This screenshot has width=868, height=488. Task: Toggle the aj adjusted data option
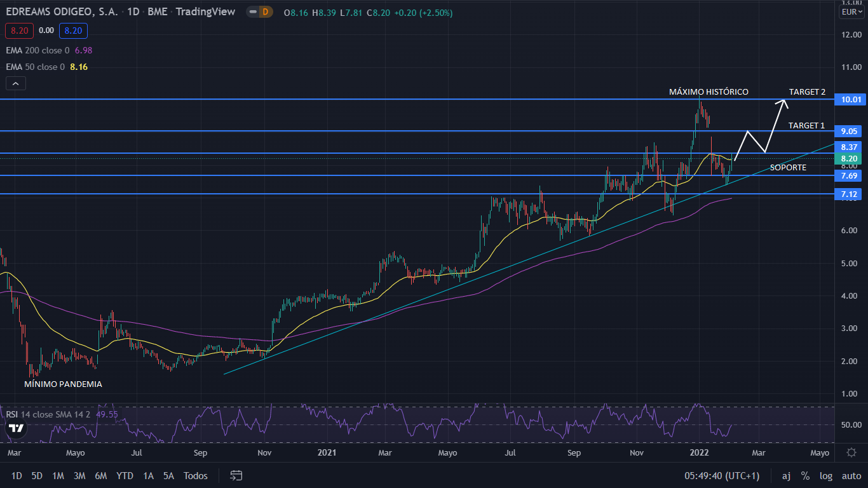[786, 475]
